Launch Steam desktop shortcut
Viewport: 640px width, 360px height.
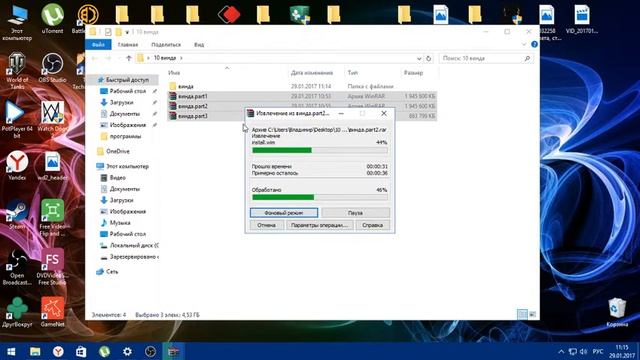[17, 214]
